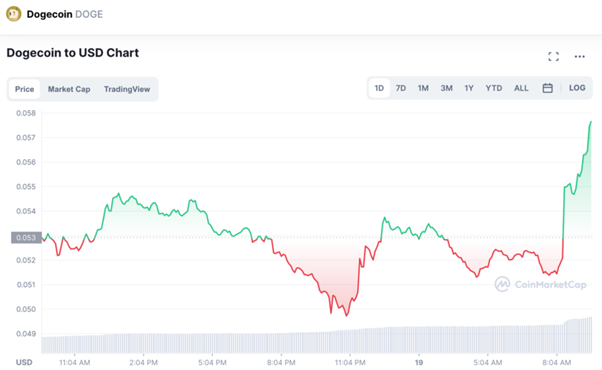Click the 0.053 price marker label
Viewport: 602px width, 370px height.
26,238
